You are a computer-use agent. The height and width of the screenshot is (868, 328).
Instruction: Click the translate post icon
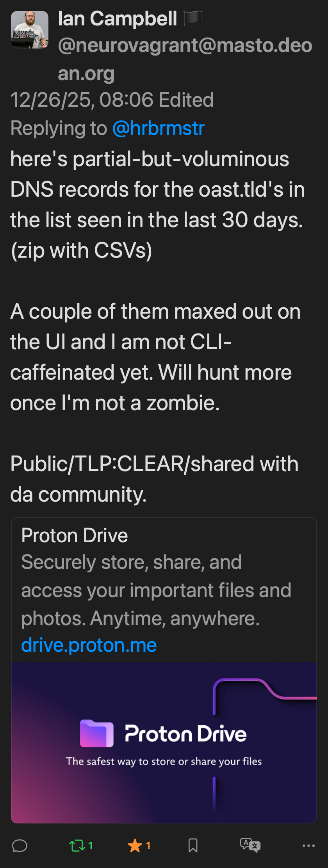(250, 845)
